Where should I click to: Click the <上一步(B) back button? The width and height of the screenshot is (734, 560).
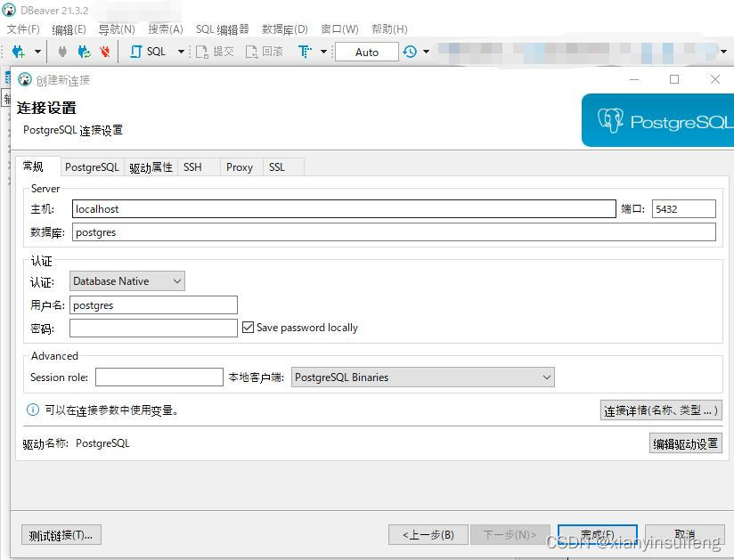click(428, 535)
